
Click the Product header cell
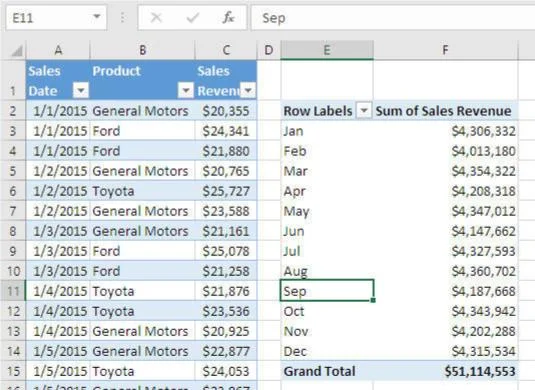[x=142, y=81]
